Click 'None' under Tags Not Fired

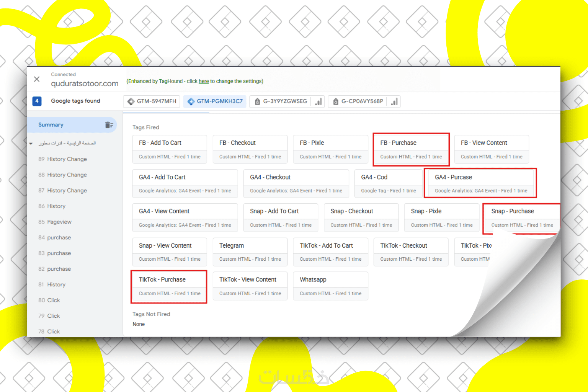coord(139,324)
